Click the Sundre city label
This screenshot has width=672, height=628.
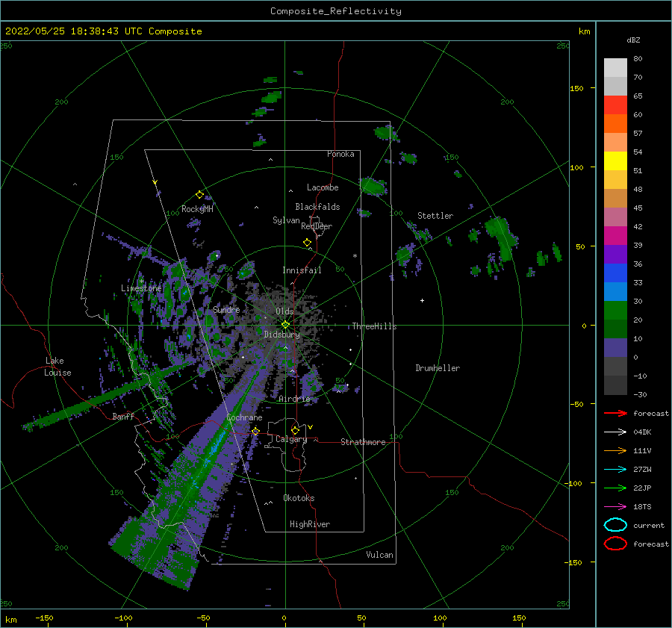226,309
